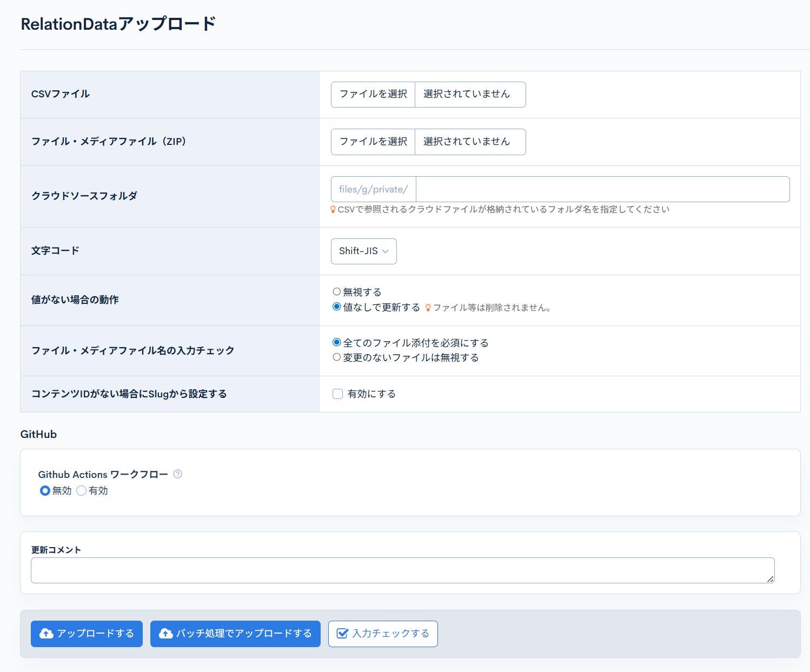
Task: Open the Shift-JIS character encoding dropdown
Action: 363,251
